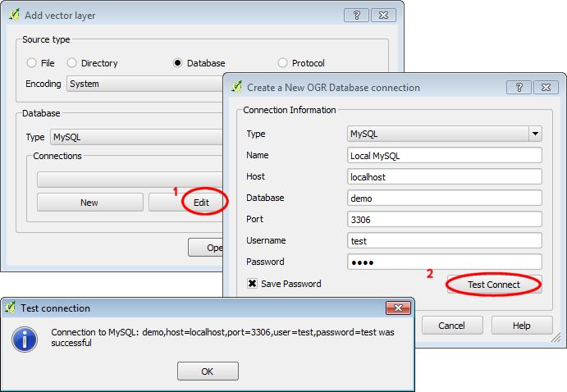Click the Username field containing test
This screenshot has height=392, width=567.
click(445, 240)
